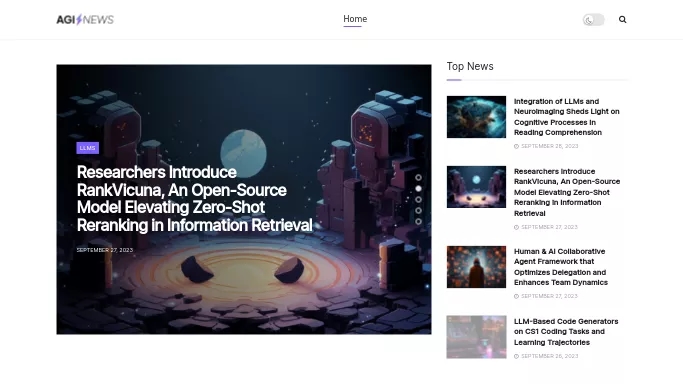The image size is (683, 384).
Task: Click the featured slide date September 27
Action: [x=105, y=250]
